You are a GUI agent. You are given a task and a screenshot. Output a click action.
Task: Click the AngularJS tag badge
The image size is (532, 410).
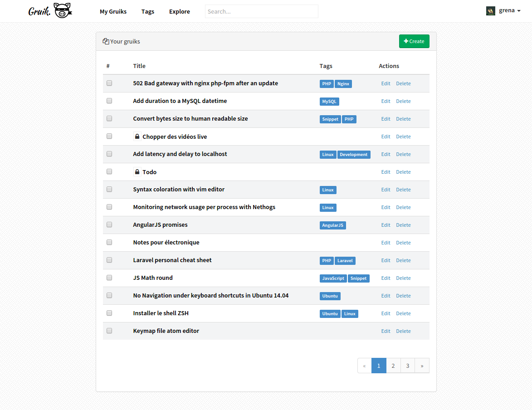[332, 225]
